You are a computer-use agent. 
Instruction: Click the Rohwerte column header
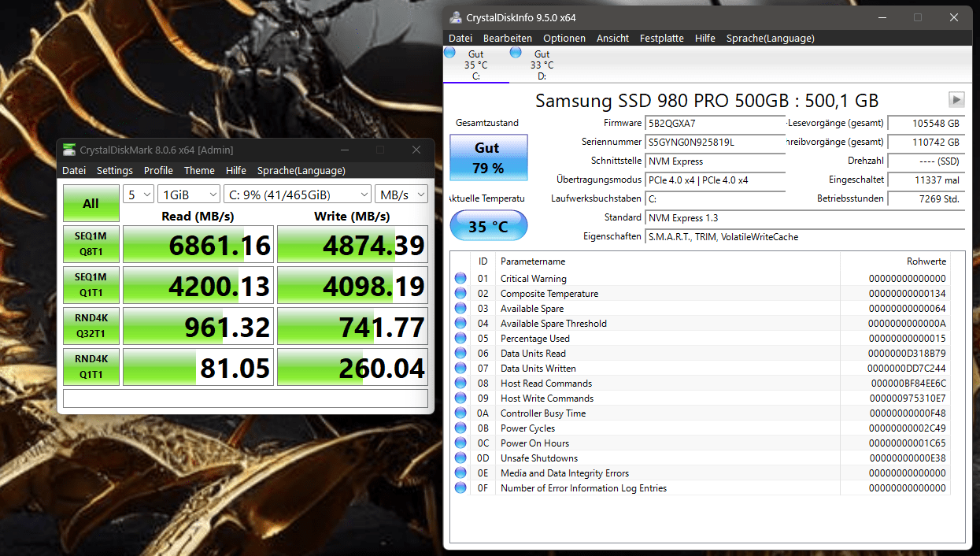895,261
